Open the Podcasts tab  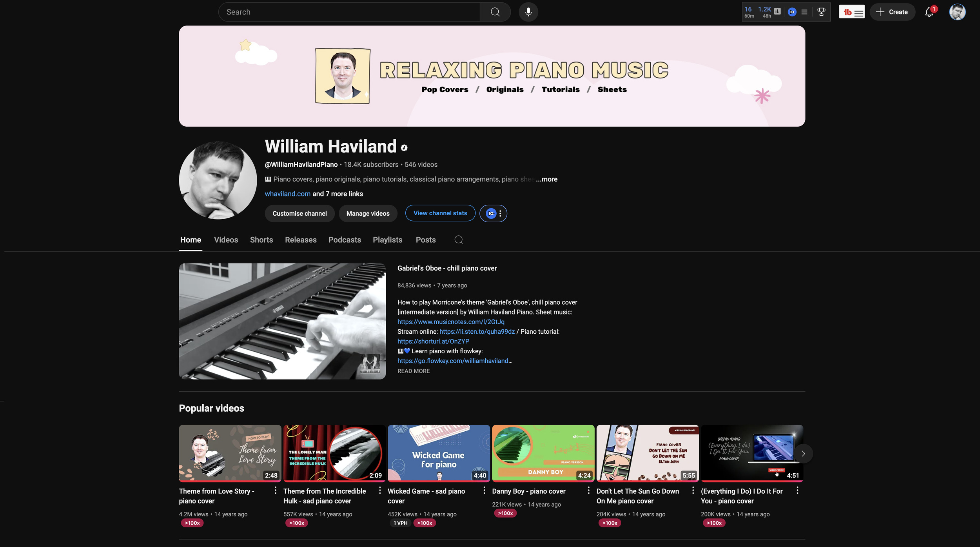(x=345, y=240)
